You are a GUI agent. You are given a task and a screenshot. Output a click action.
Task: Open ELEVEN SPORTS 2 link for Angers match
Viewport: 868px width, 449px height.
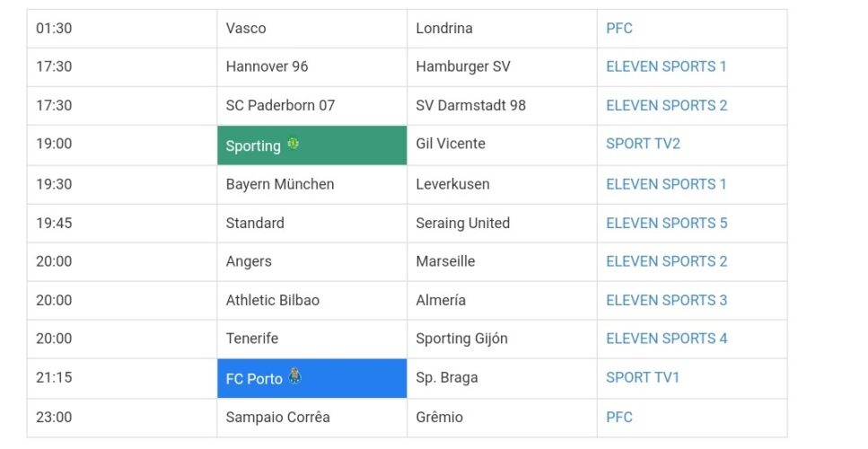667,260
